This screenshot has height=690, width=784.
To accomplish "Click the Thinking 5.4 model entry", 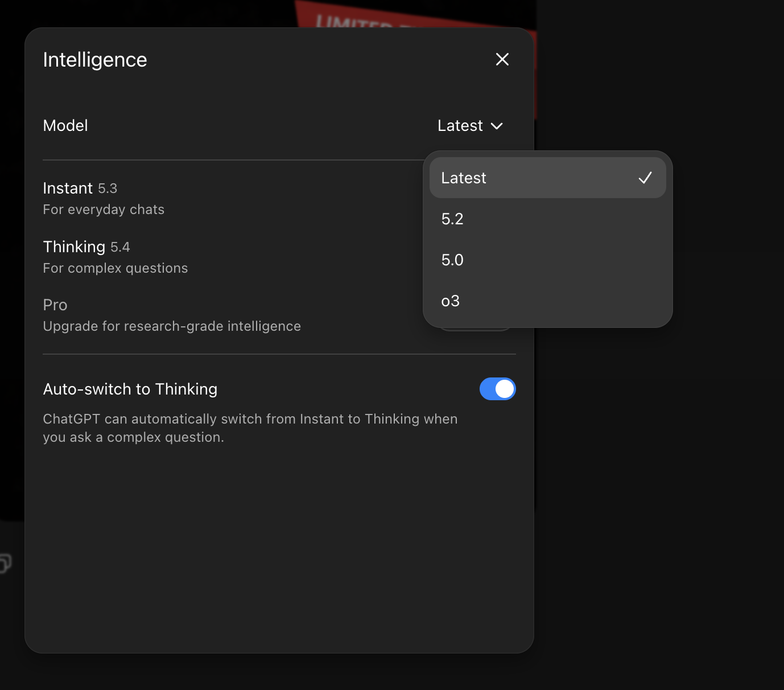I will point(86,247).
